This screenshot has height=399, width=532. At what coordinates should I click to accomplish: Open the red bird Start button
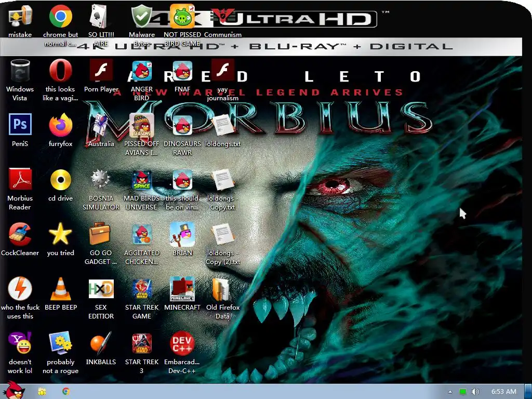(x=14, y=390)
